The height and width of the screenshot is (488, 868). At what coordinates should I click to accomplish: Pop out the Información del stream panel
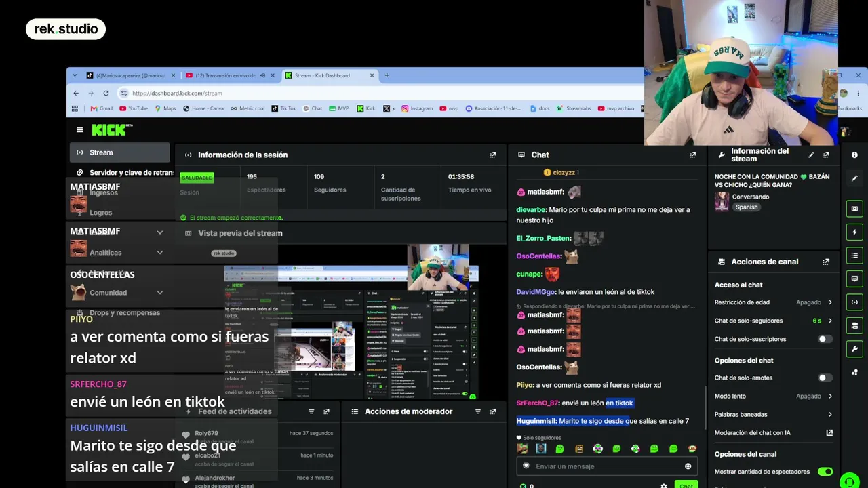click(826, 155)
